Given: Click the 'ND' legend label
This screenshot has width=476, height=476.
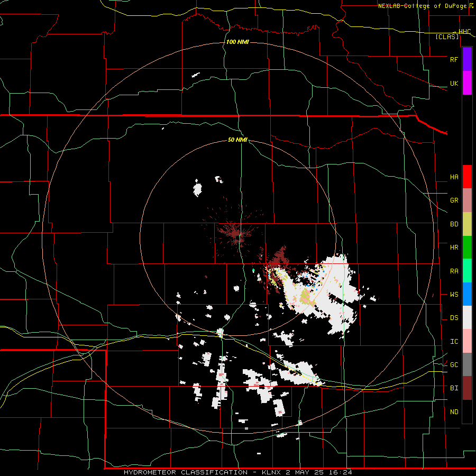Looking at the screenshot, I should pos(454,412).
